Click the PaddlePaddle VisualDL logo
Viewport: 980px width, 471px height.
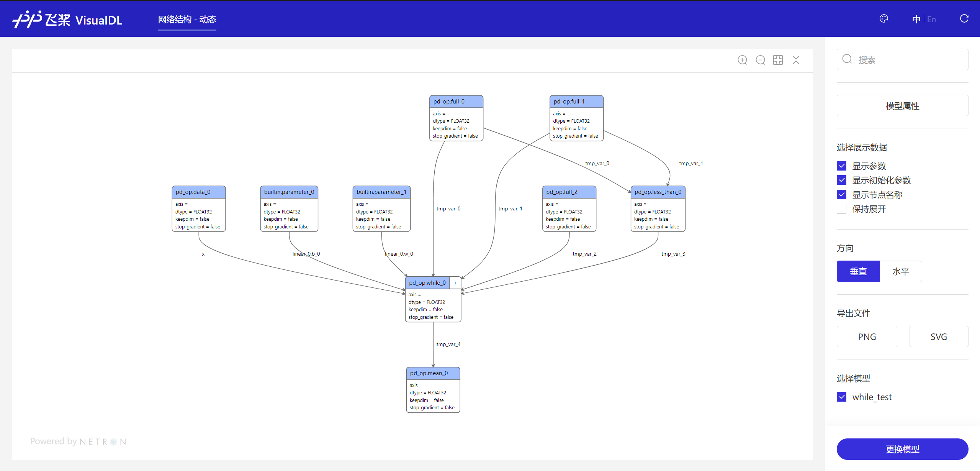tap(67, 19)
